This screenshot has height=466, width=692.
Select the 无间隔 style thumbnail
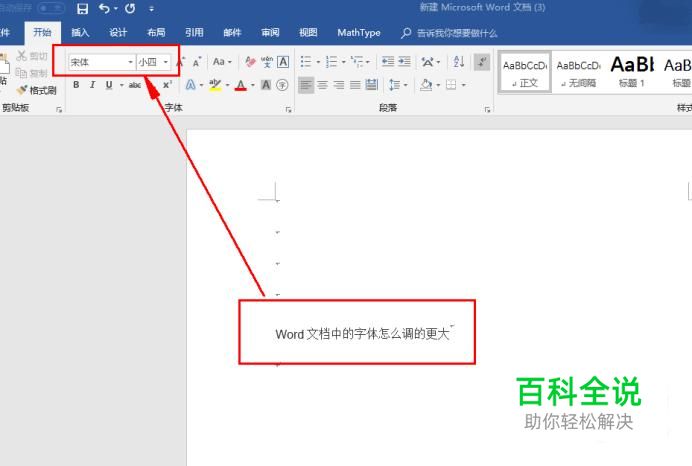[x=579, y=72]
